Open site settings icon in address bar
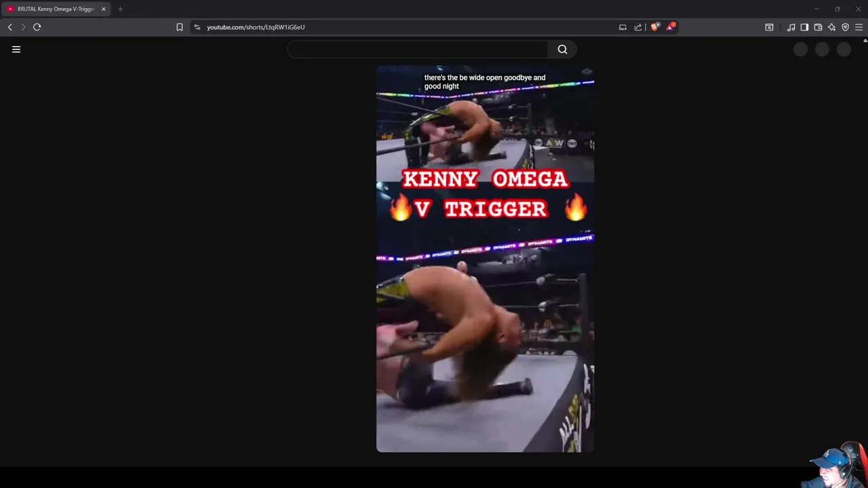The width and height of the screenshot is (868, 488). pyautogui.click(x=197, y=27)
